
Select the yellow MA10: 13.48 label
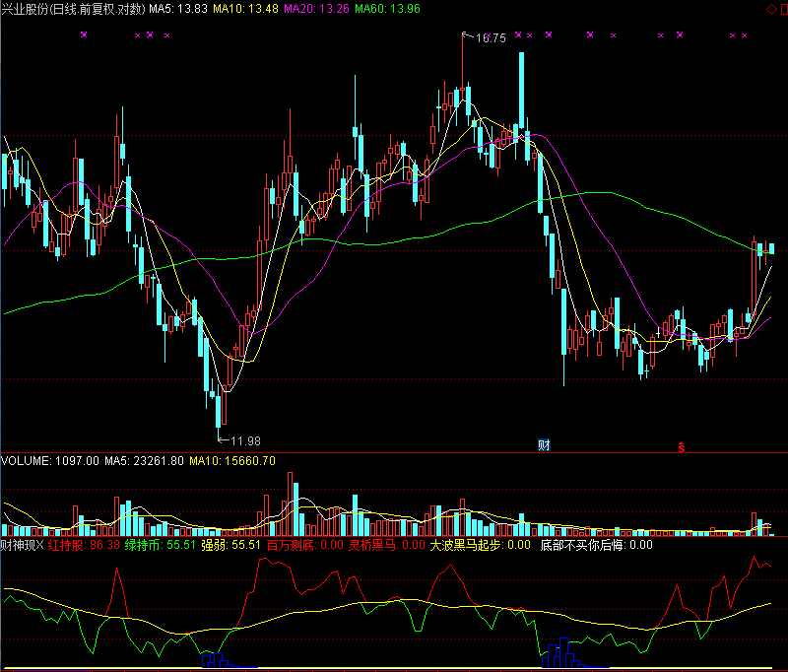(x=246, y=9)
